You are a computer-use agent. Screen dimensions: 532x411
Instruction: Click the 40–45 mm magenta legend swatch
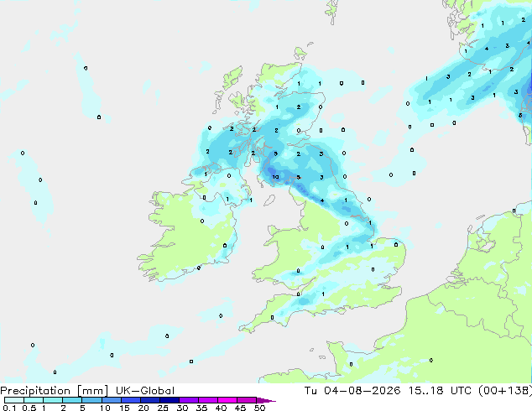pyautogui.click(x=227, y=400)
